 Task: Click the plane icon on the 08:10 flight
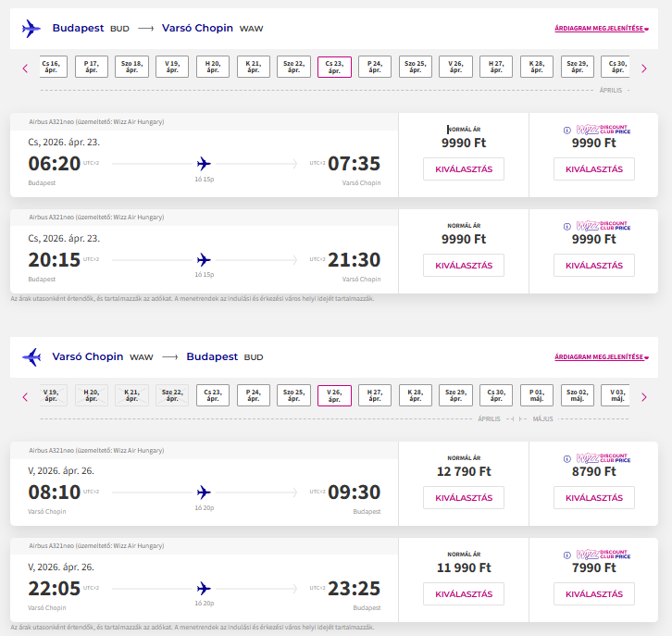tap(205, 493)
